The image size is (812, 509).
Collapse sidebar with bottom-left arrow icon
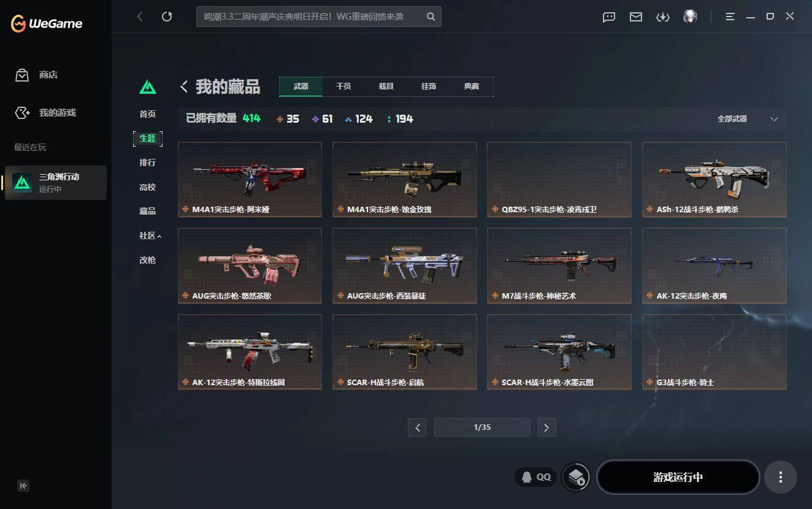tap(23, 486)
